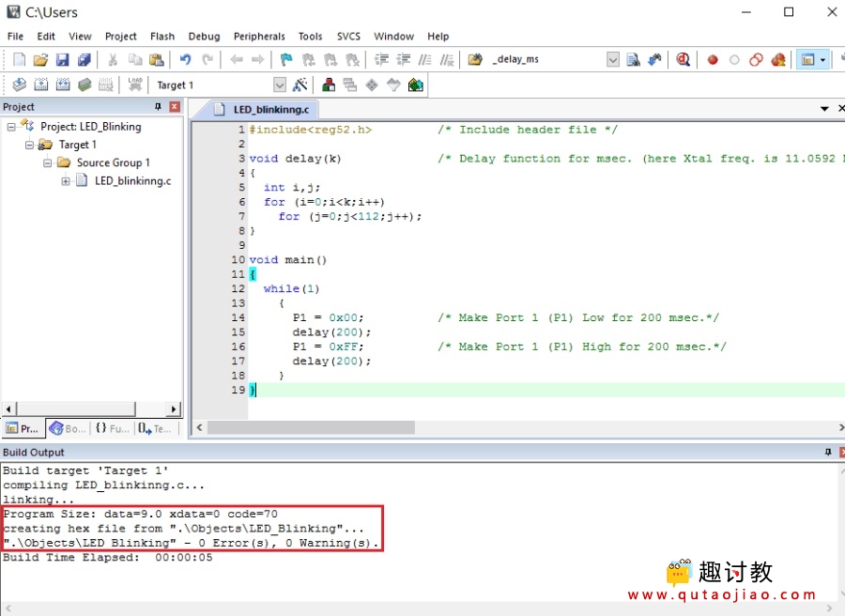Click the Copy icon in the toolbar
This screenshot has height=616, width=845.
pyautogui.click(x=134, y=59)
